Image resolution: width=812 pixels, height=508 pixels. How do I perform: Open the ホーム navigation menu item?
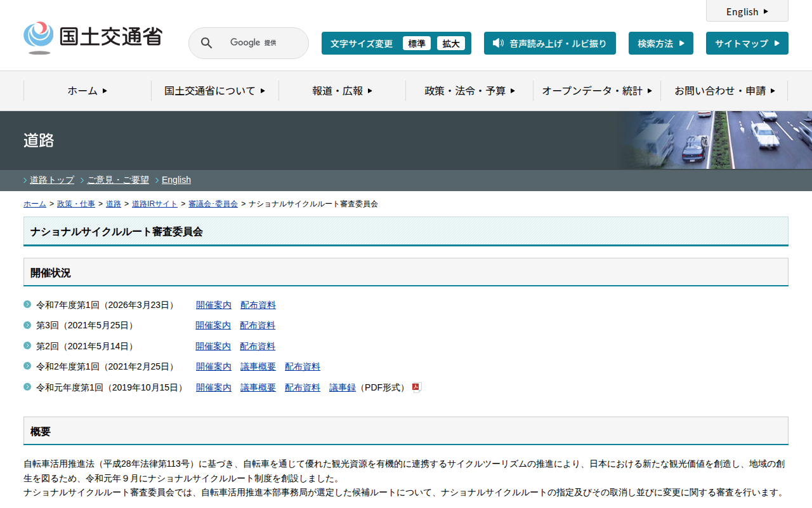88,91
